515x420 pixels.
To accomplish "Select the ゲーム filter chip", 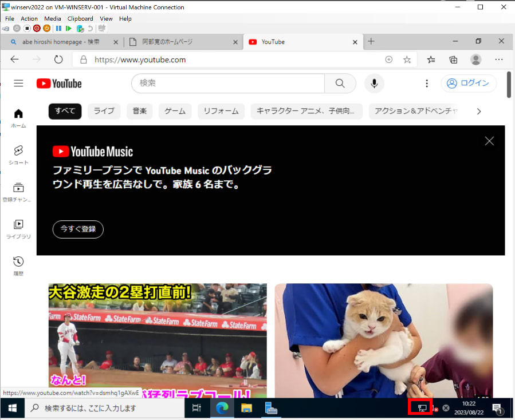I will 175,111.
